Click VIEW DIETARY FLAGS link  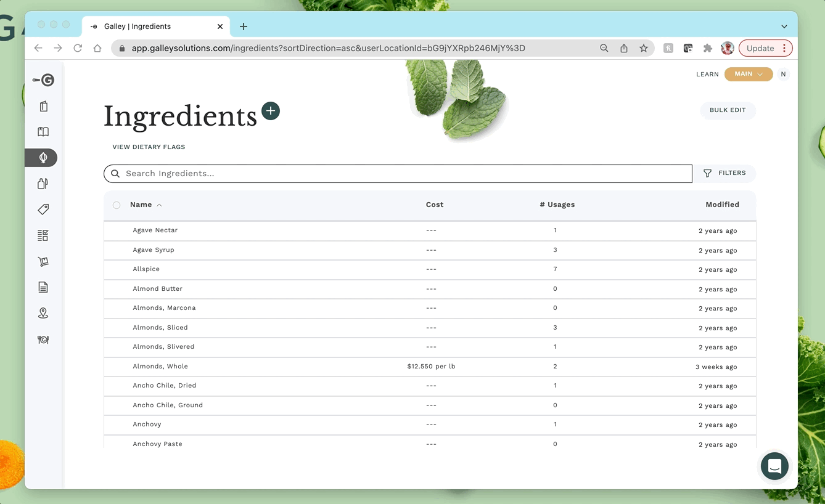(x=149, y=147)
